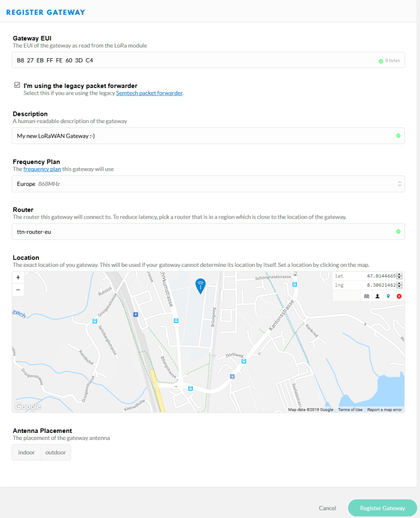Select indoor antenna placement
Viewport: 420px width, 518px height.
coord(26,452)
